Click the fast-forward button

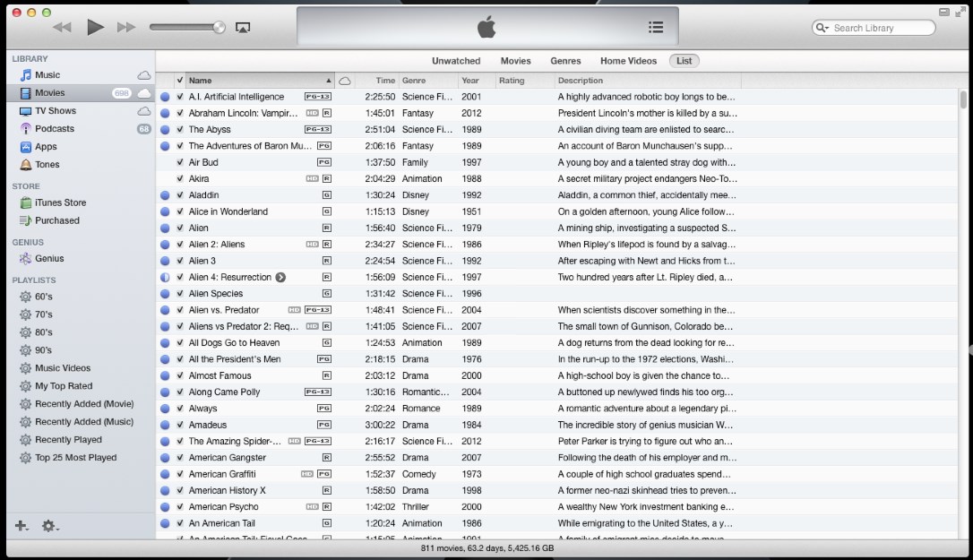pos(126,27)
